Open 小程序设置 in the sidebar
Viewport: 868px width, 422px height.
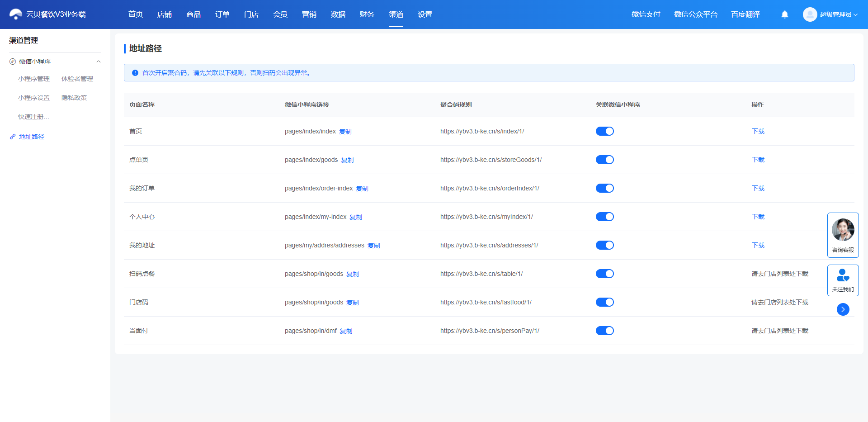point(34,98)
